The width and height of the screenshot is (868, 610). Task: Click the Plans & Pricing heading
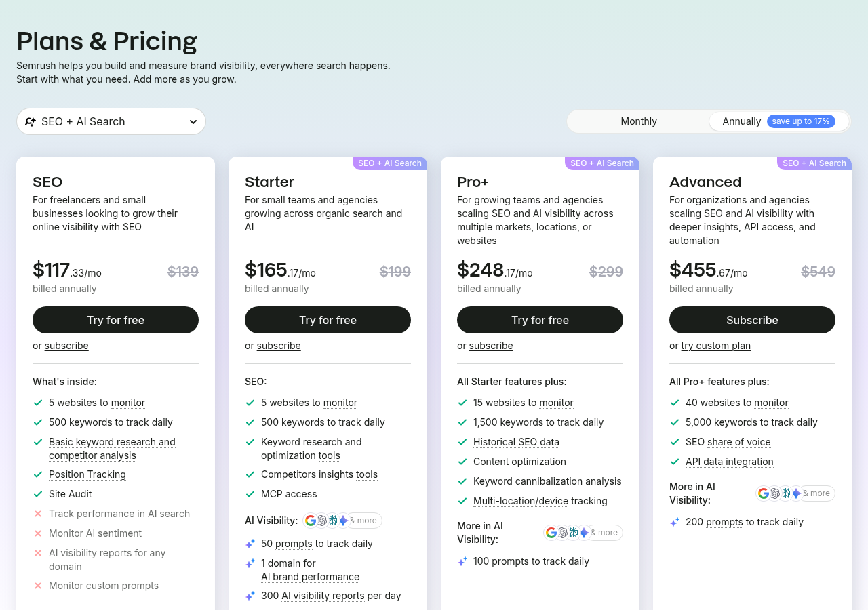pos(107,41)
